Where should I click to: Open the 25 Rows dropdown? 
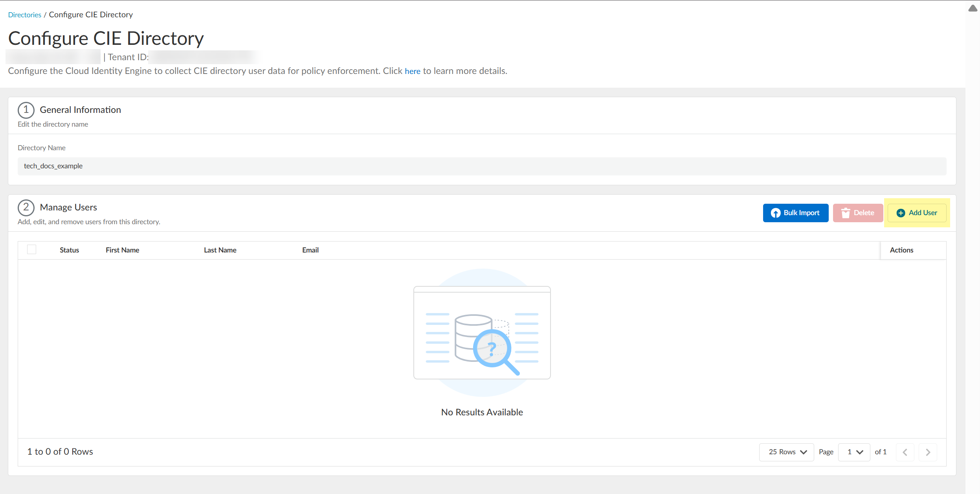[x=787, y=452]
